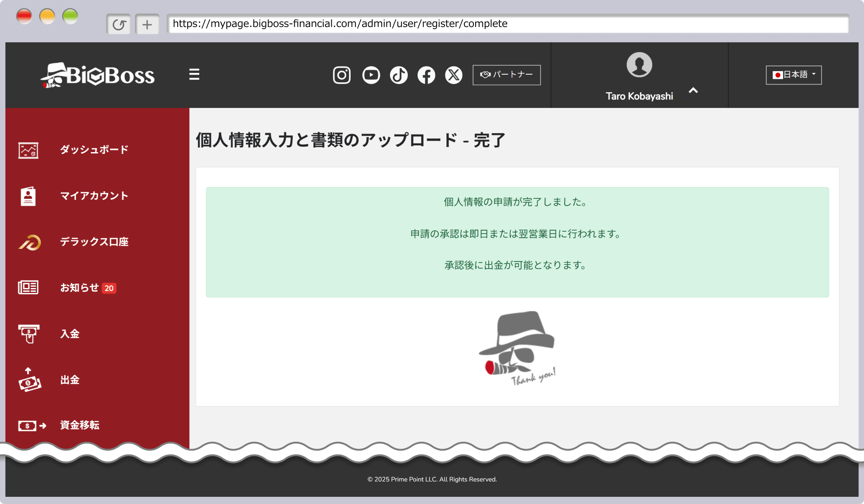Screen dimensions: 864x504
Task: Open the Facebook icon link
Action: click(426, 75)
